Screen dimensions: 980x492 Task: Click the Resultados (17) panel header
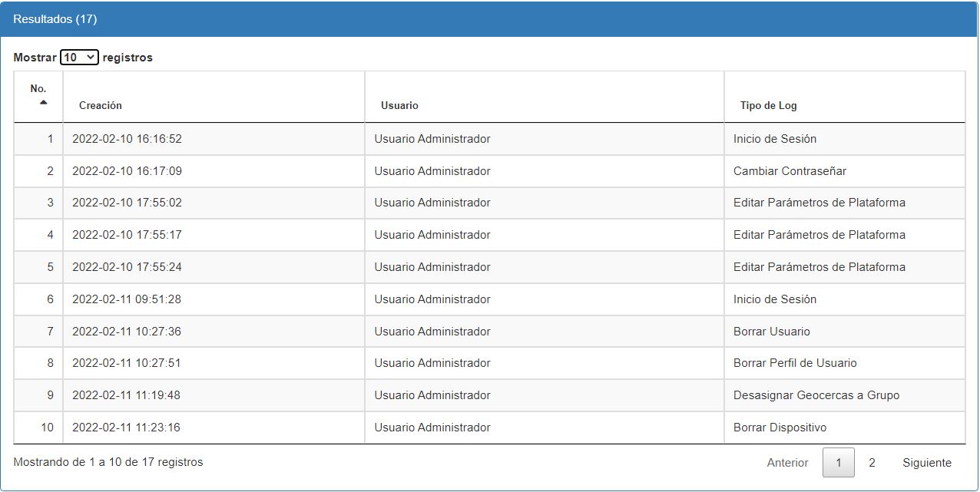click(55, 19)
